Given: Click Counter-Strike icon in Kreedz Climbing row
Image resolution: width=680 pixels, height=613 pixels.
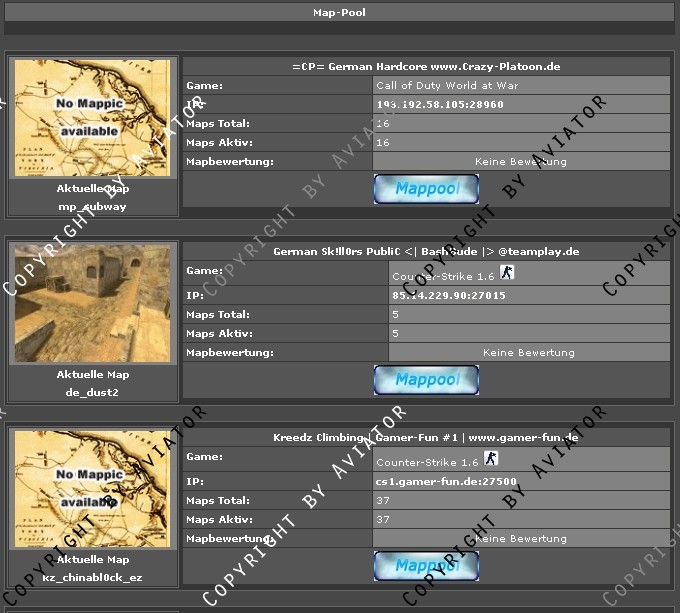Looking at the screenshot, I should pyautogui.click(x=491, y=458).
